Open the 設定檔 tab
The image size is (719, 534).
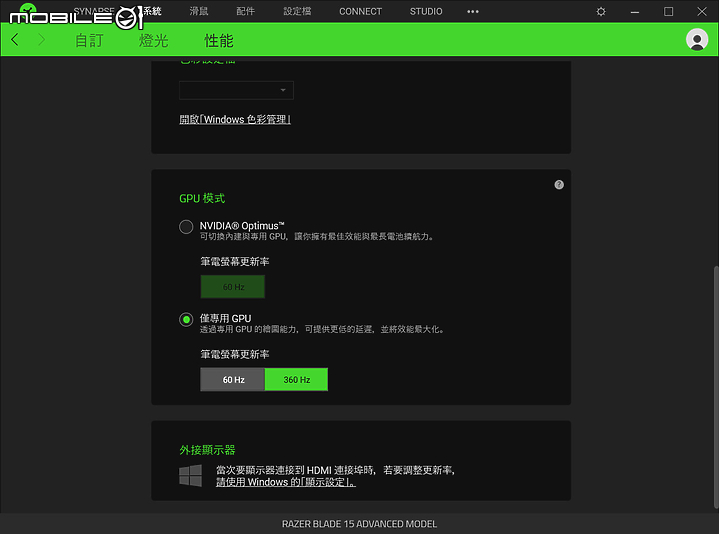click(x=297, y=11)
